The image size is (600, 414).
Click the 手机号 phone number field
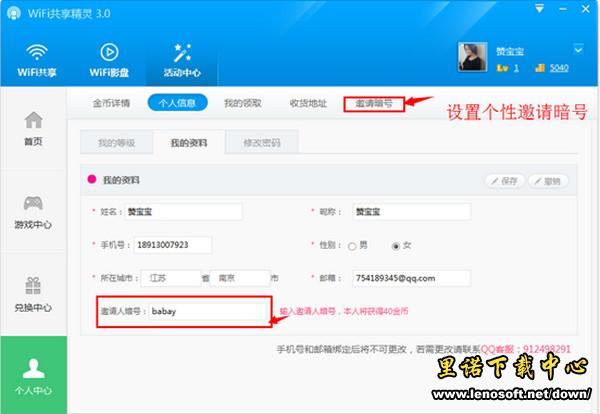pos(173,245)
